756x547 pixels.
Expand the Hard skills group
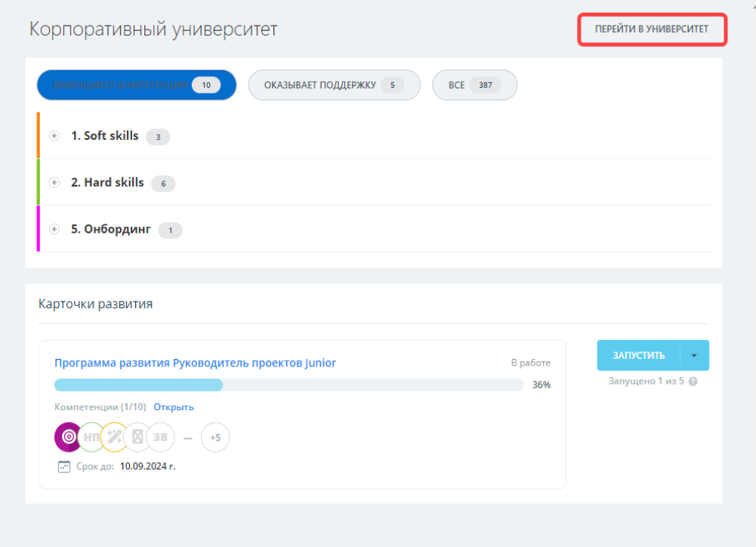(x=54, y=182)
